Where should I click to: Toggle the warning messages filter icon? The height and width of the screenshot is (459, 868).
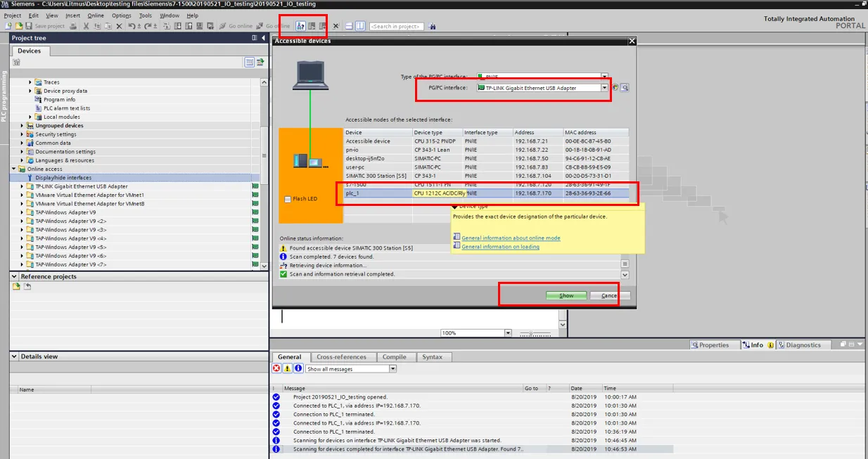[x=287, y=368]
